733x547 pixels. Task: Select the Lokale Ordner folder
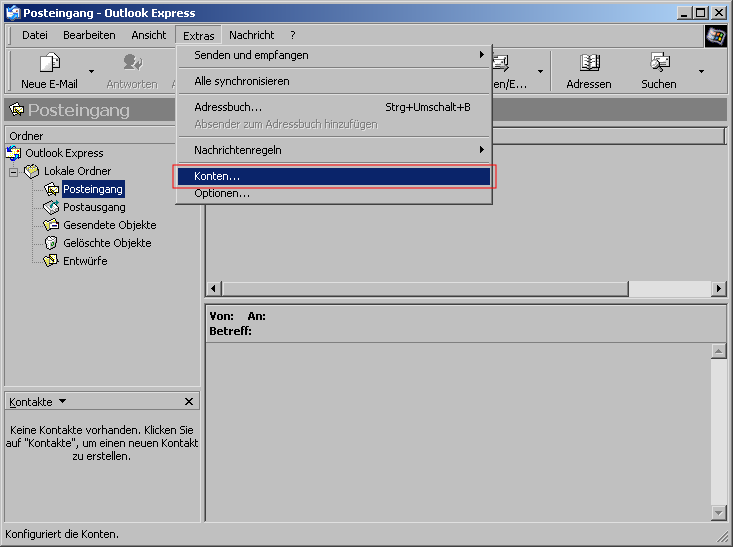78,171
